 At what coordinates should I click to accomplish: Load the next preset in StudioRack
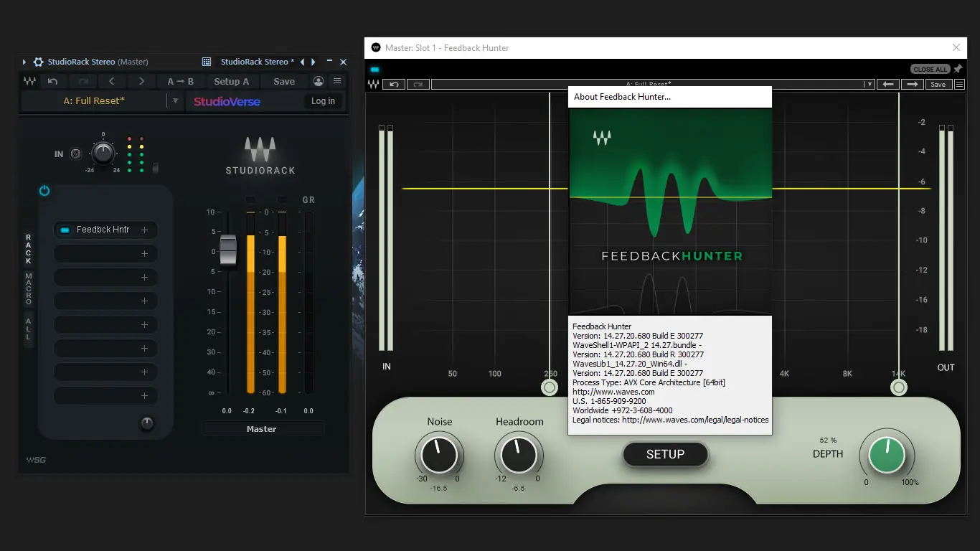141,82
